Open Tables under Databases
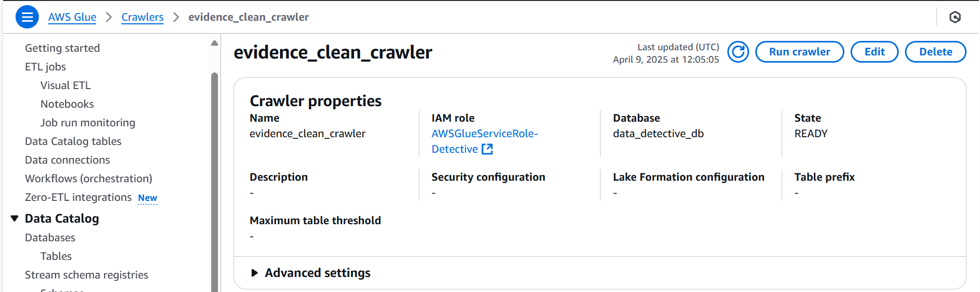 (56, 256)
